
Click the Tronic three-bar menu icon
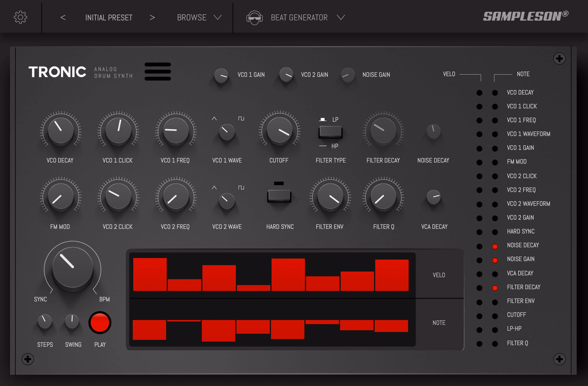point(158,72)
